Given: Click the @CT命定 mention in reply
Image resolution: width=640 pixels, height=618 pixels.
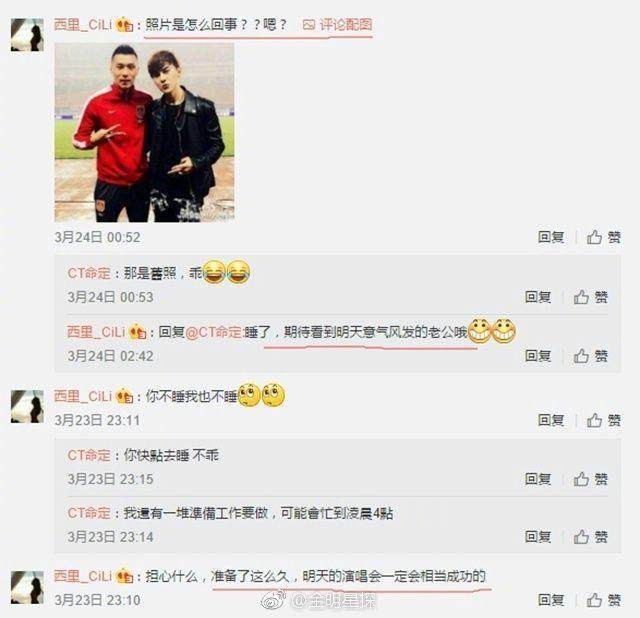Looking at the screenshot, I should coord(213,332).
